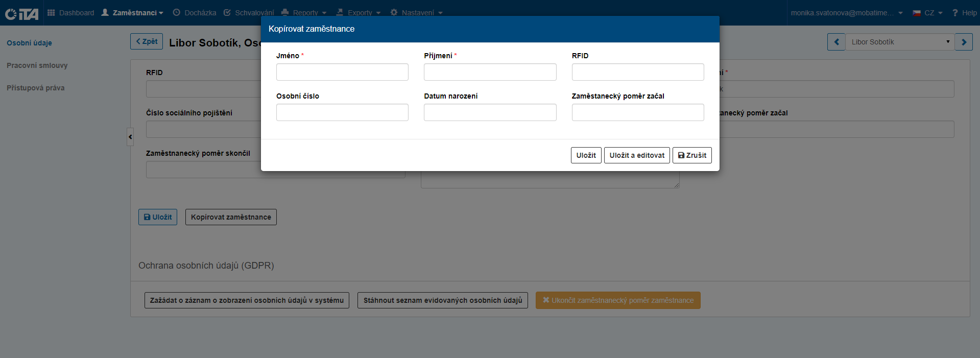Expand the Libor Sobotík employee selector
This screenshot has height=358, width=980.
[x=899, y=42]
